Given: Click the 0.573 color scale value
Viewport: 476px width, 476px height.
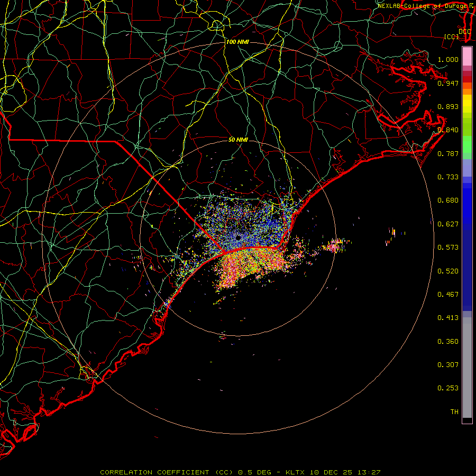Looking at the screenshot, I should pos(448,248).
